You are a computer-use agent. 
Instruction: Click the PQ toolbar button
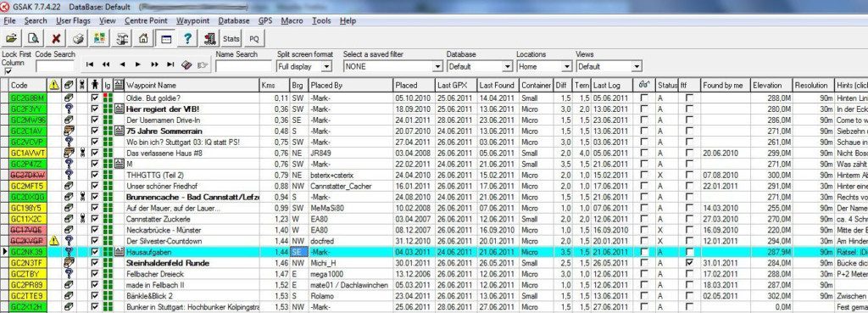point(254,39)
